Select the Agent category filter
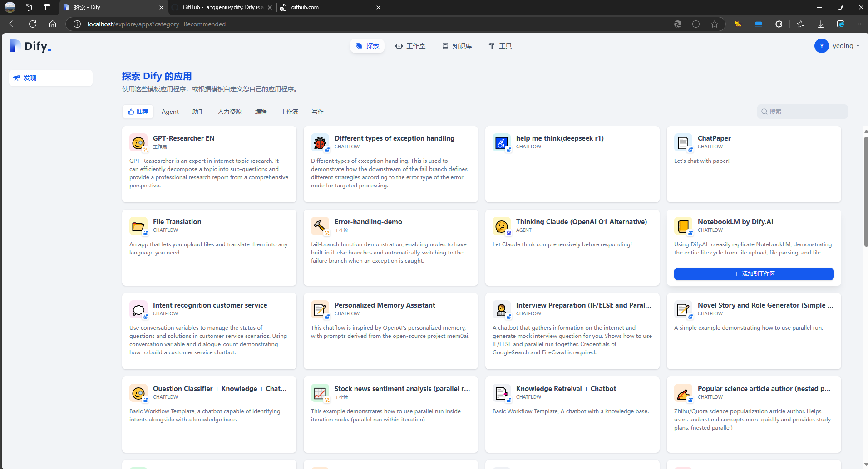This screenshot has width=868, height=469. point(170,112)
